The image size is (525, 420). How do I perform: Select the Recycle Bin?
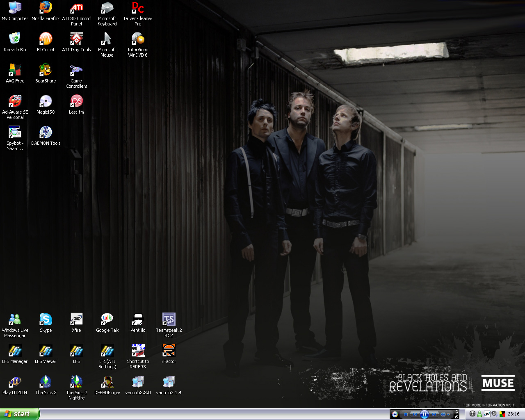point(15,42)
